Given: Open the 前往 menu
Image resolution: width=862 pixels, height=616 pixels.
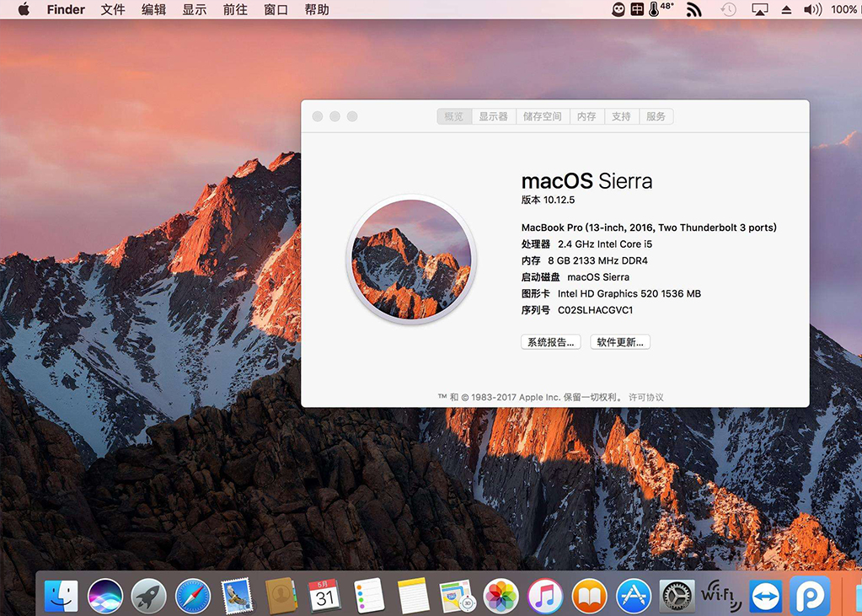Looking at the screenshot, I should 235,10.
